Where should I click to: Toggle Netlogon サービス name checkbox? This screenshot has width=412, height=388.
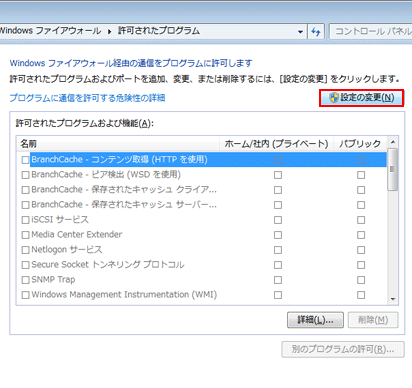pyautogui.click(x=25, y=250)
